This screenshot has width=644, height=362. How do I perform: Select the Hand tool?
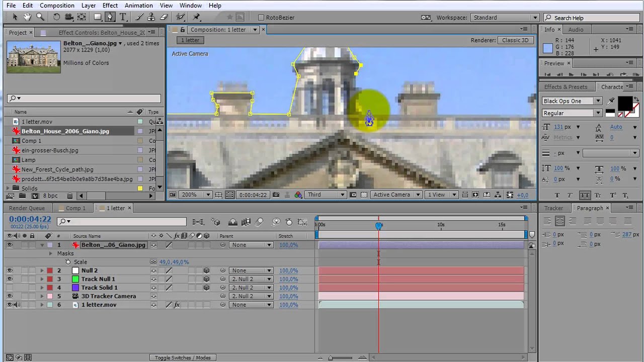27,17
